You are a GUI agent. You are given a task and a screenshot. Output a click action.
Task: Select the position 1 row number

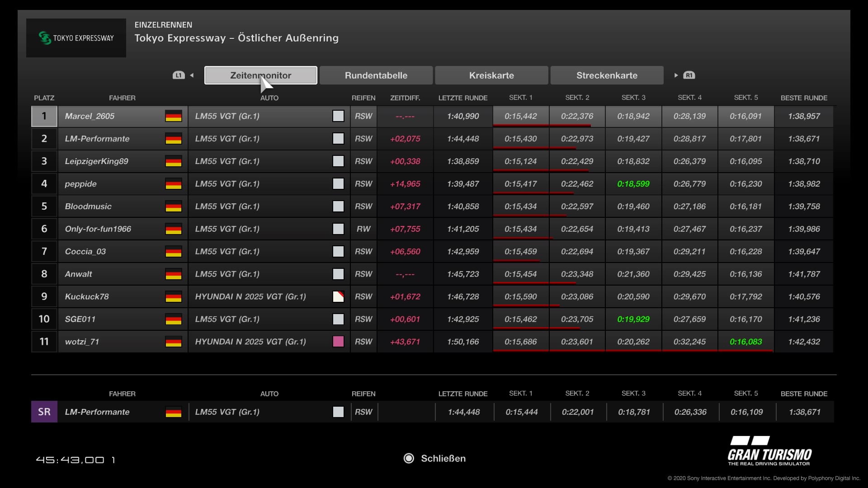(44, 116)
